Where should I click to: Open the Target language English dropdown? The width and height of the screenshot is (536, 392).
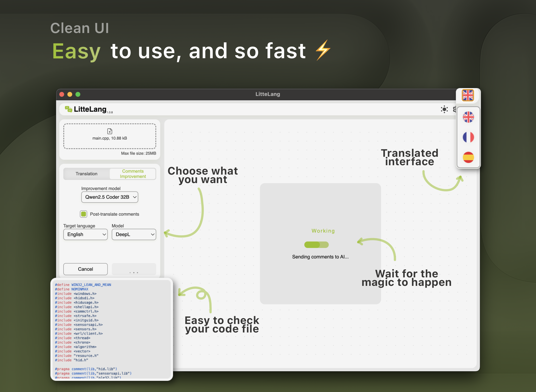tap(85, 234)
